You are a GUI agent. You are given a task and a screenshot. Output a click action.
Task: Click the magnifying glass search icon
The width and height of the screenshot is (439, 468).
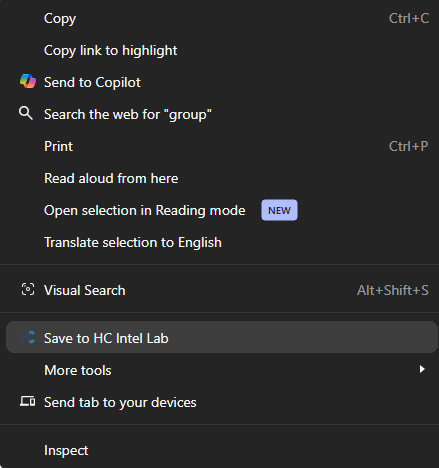coord(26,113)
